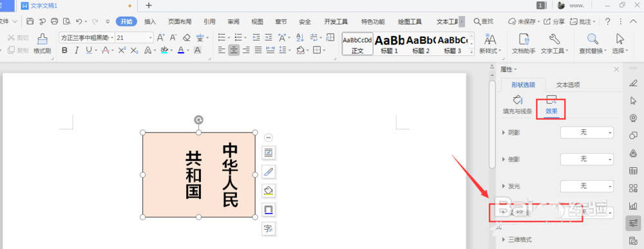The image size is (644, 249).
Task: Toggle center alignment
Action: pyautogui.click(x=234, y=50)
